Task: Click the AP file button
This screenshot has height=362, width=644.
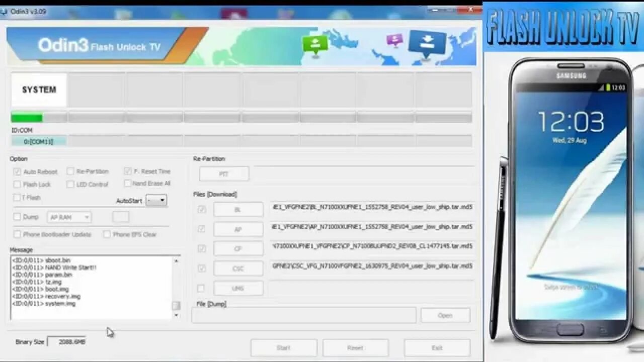Action: tap(238, 229)
